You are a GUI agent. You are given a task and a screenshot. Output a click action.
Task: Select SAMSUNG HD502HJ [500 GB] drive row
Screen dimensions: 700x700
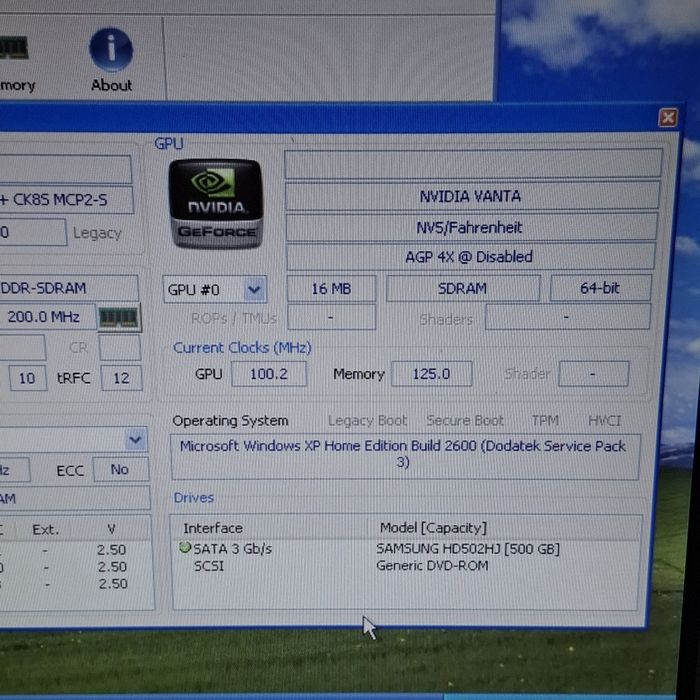click(468, 548)
